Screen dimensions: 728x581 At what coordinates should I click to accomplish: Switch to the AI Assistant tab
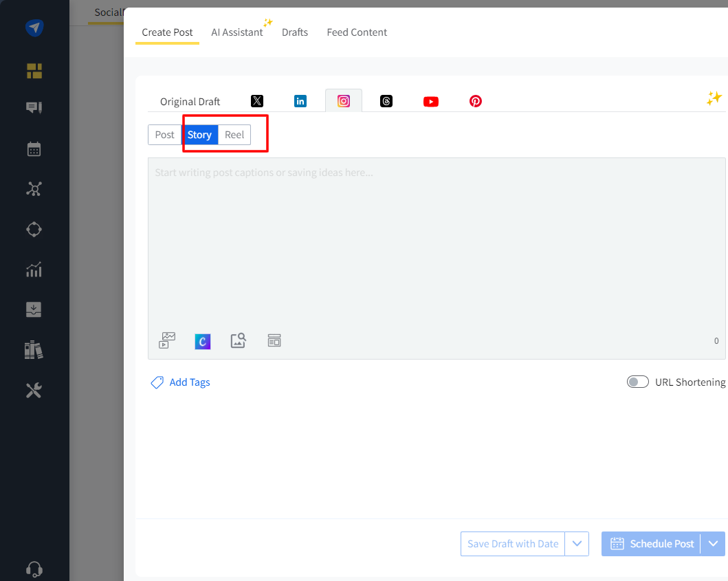tap(237, 32)
